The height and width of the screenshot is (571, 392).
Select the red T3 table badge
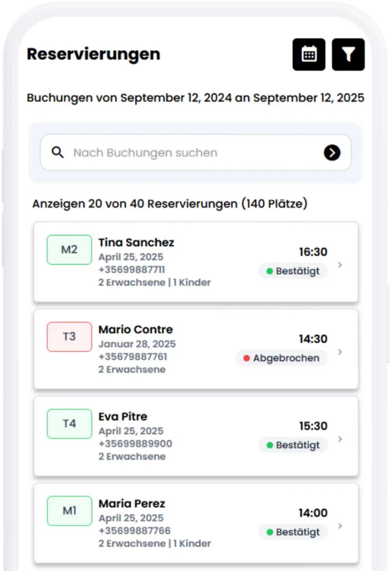click(x=69, y=337)
